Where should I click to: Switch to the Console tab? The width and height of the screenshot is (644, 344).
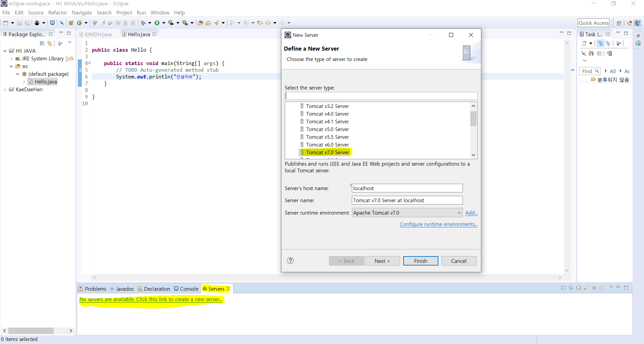click(186, 289)
